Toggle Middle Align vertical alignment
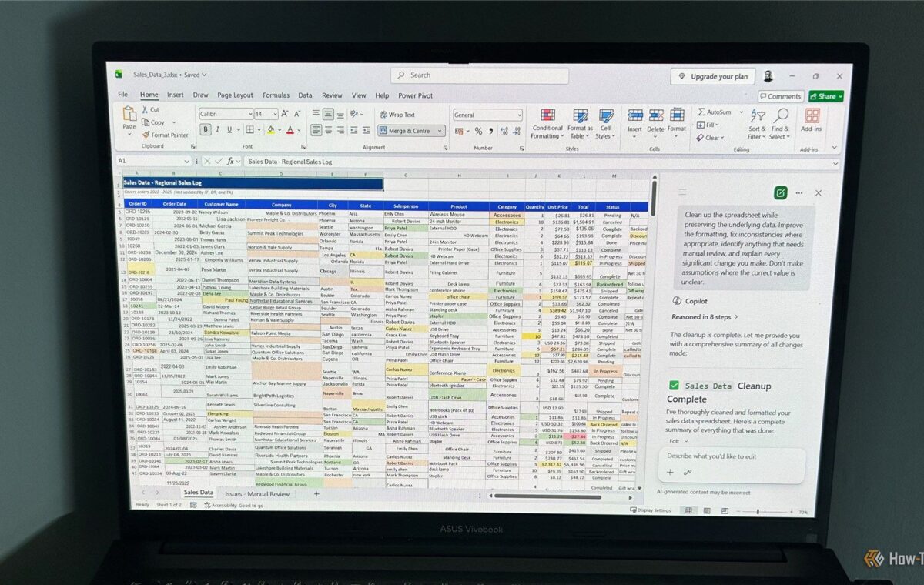The width and height of the screenshot is (924, 585). click(329, 114)
